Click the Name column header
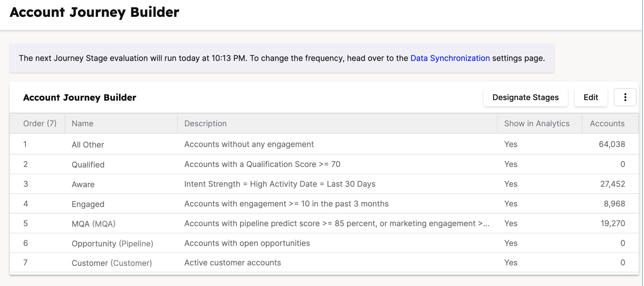This screenshot has height=286, width=644. [x=83, y=124]
